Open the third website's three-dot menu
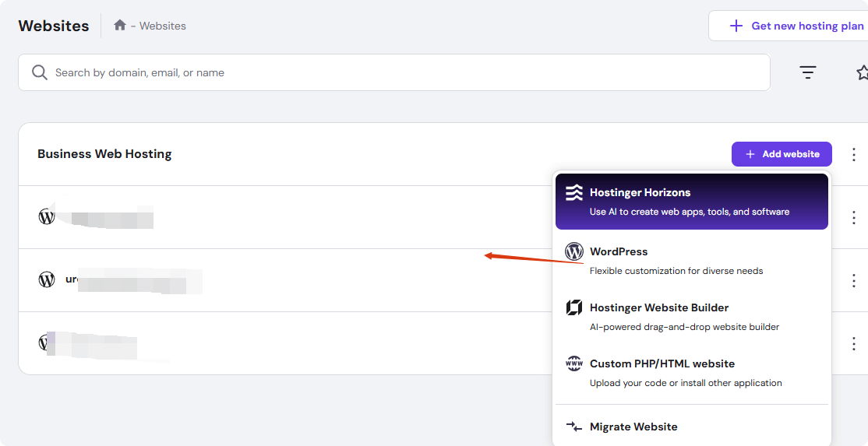Screen dimensions: 868x446 854,343
